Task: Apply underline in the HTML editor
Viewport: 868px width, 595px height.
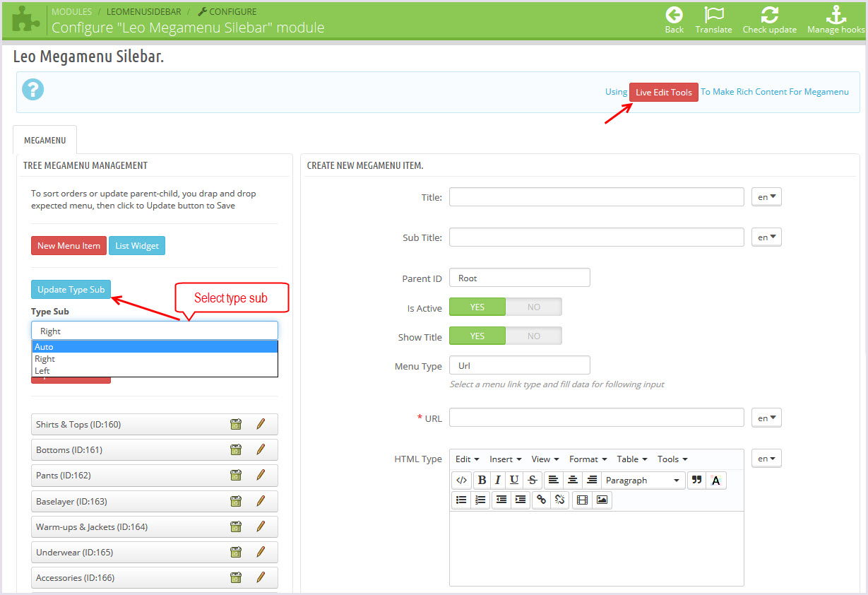Action: click(x=514, y=480)
